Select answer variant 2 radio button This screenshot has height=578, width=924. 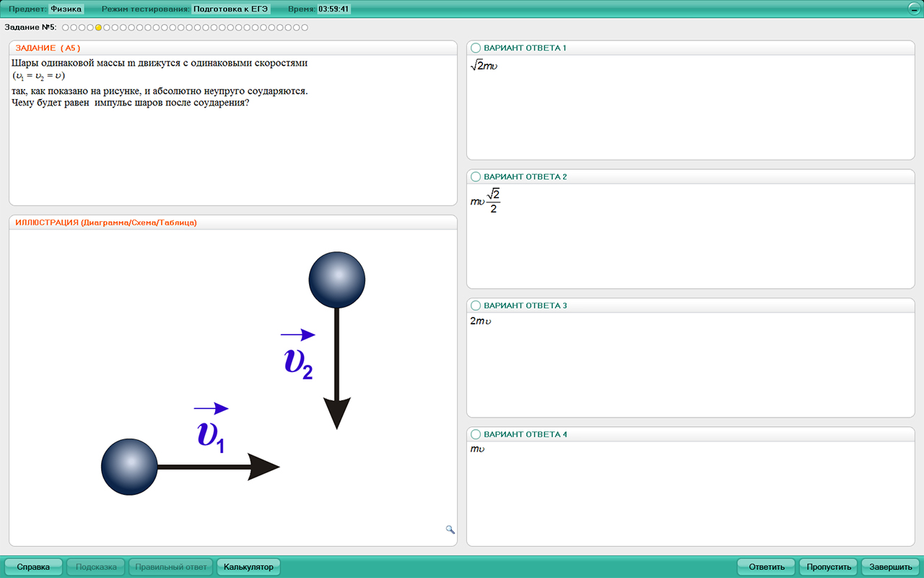click(475, 176)
